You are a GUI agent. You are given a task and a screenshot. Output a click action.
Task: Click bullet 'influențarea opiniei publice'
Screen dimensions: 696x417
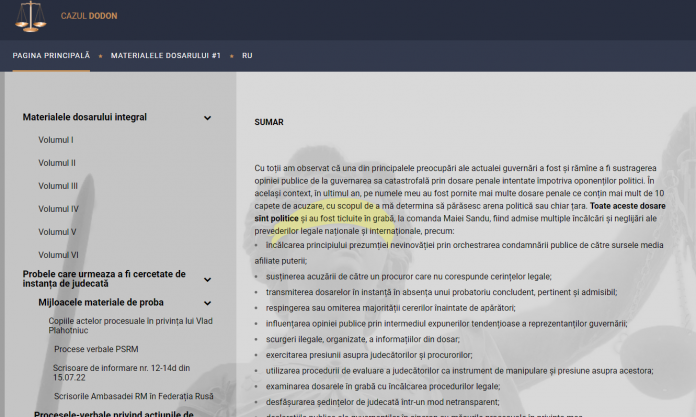click(447, 324)
